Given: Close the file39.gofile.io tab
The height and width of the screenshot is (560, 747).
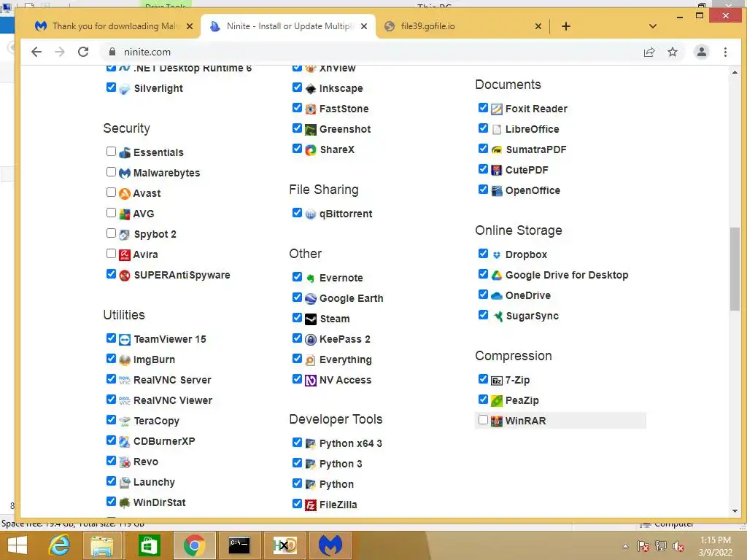Looking at the screenshot, I should tap(538, 26).
